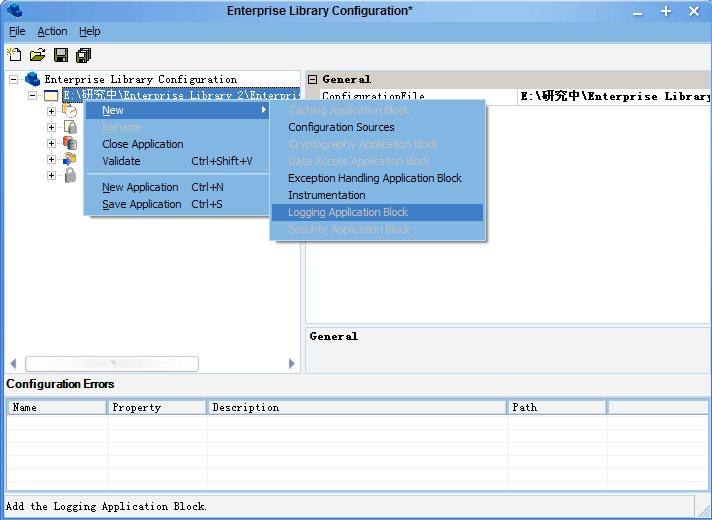The height and width of the screenshot is (520, 712).
Task: Minimize the Enterprise Library Configuration window
Action: (x=638, y=12)
